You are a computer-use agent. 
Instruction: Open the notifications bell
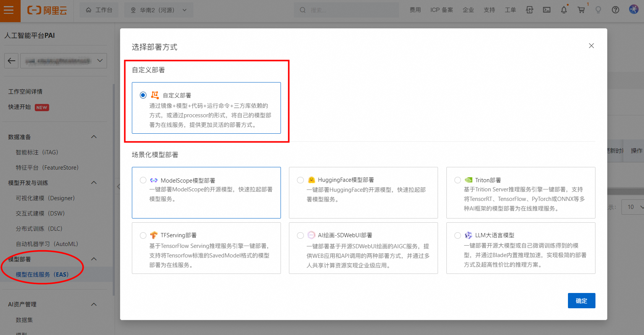point(564,10)
